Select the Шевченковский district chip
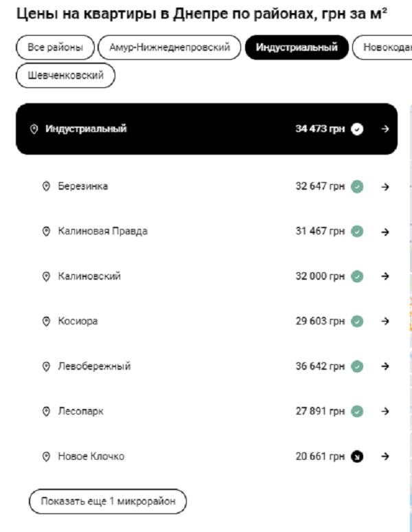The height and width of the screenshot is (532, 412). tap(66, 76)
